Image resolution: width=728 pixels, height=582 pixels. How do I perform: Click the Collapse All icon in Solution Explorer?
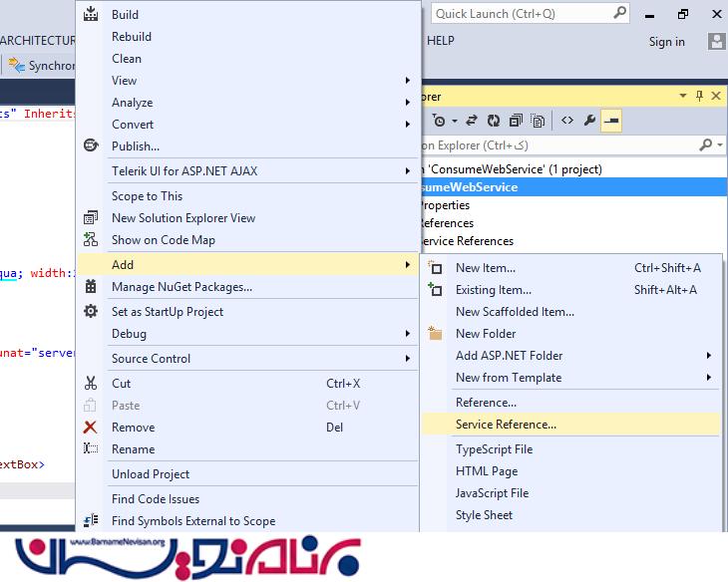(x=516, y=121)
